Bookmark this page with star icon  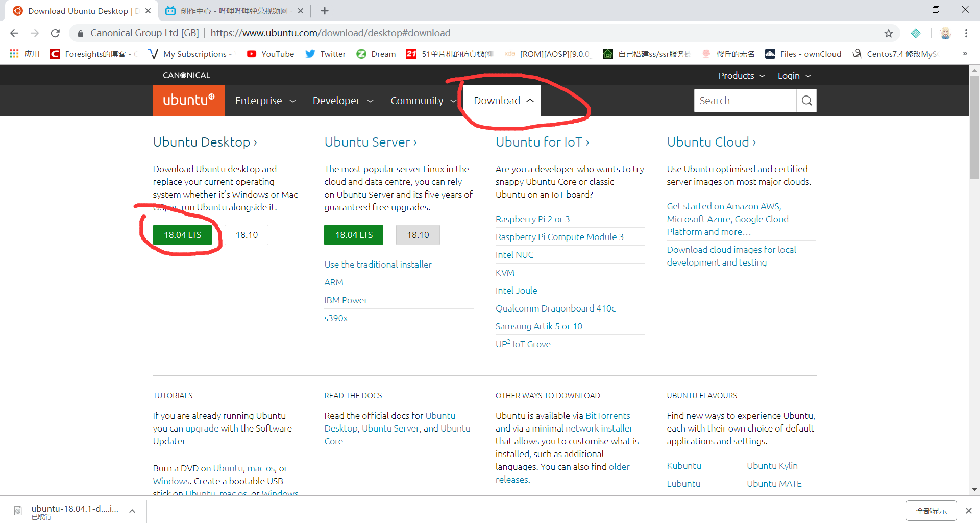pyautogui.click(x=889, y=33)
